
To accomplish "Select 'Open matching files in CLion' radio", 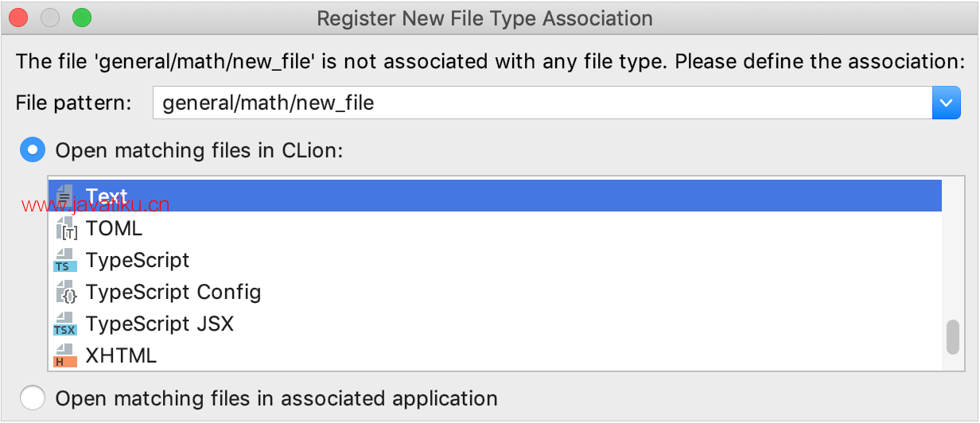I will 33,149.
